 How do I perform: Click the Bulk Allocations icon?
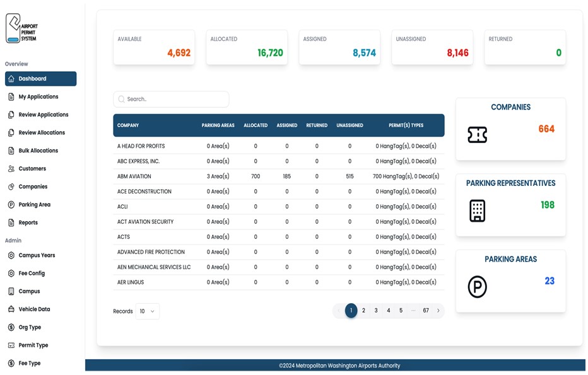[x=11, y=151]
